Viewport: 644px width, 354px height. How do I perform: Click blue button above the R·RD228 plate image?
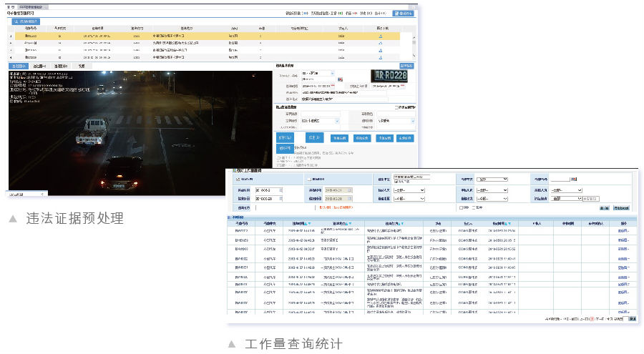click(x=406, y=66)
